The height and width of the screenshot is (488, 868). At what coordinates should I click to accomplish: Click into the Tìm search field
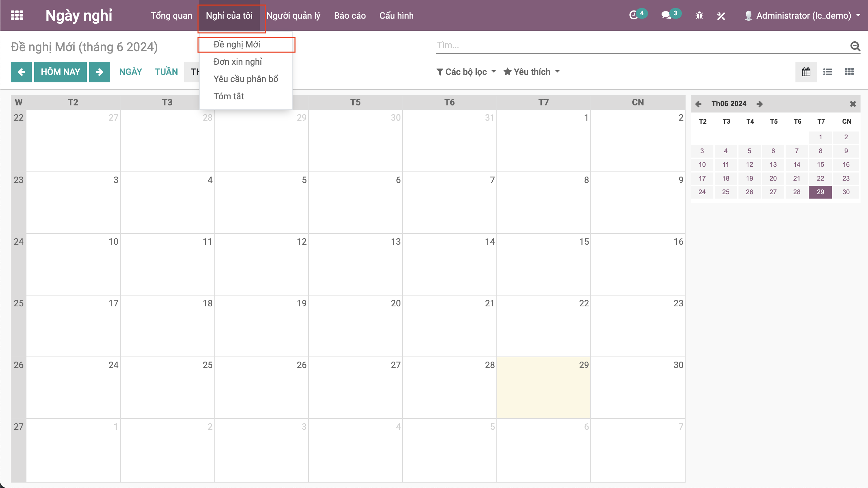tap(641, 45)
